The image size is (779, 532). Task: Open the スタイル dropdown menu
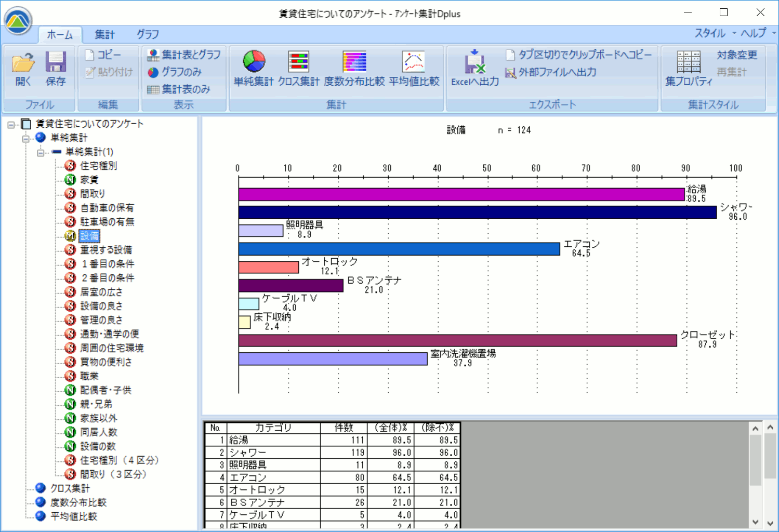click(x=716, y=33)
